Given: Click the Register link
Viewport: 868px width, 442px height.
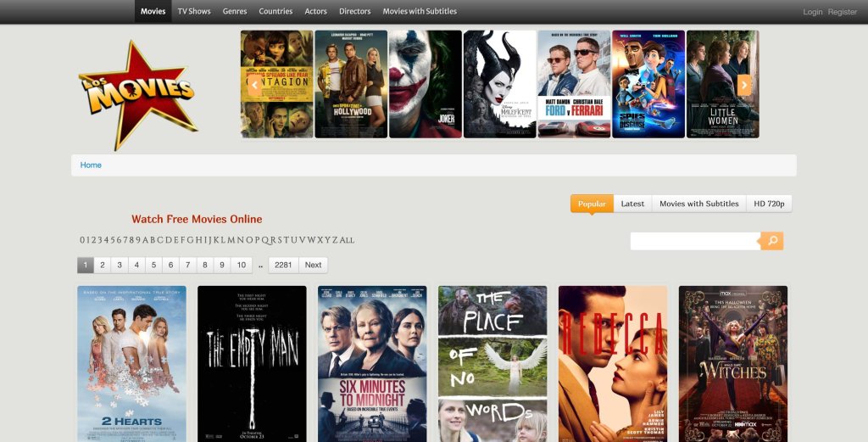Looking at the screenshot, I should (x=843, y=12).
